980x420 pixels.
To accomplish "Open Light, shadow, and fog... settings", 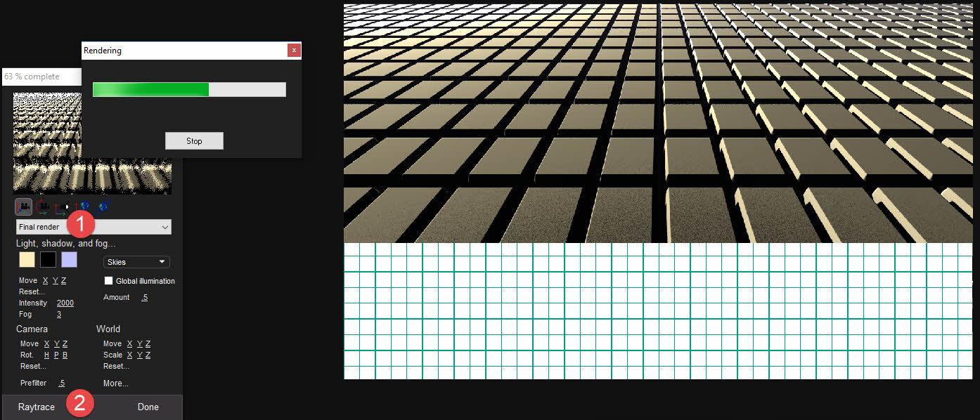I will (x=66, y=244).
